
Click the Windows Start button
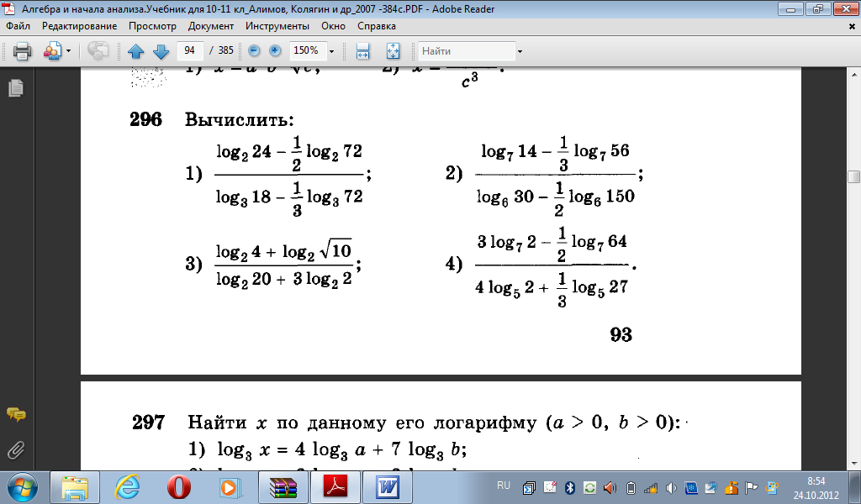point(22,487)
